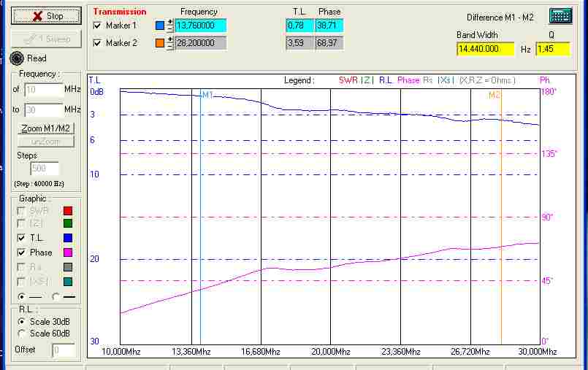
Task: Uncheck the Phase graphic checkbox
Action: coord(21,253)
